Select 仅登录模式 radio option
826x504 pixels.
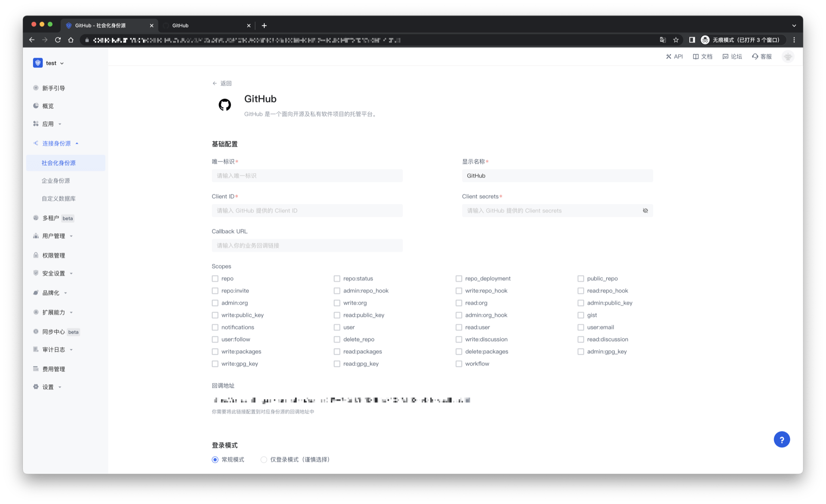pos(264,460)
